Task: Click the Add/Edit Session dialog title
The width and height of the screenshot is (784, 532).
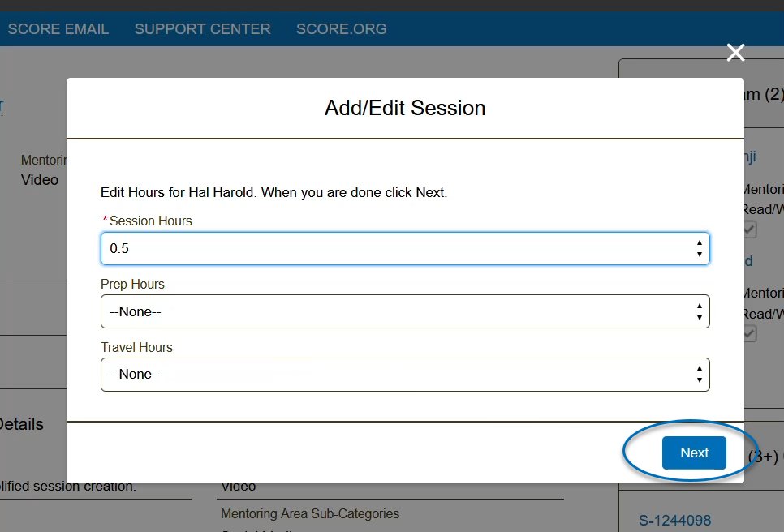Action: (405, 108)
